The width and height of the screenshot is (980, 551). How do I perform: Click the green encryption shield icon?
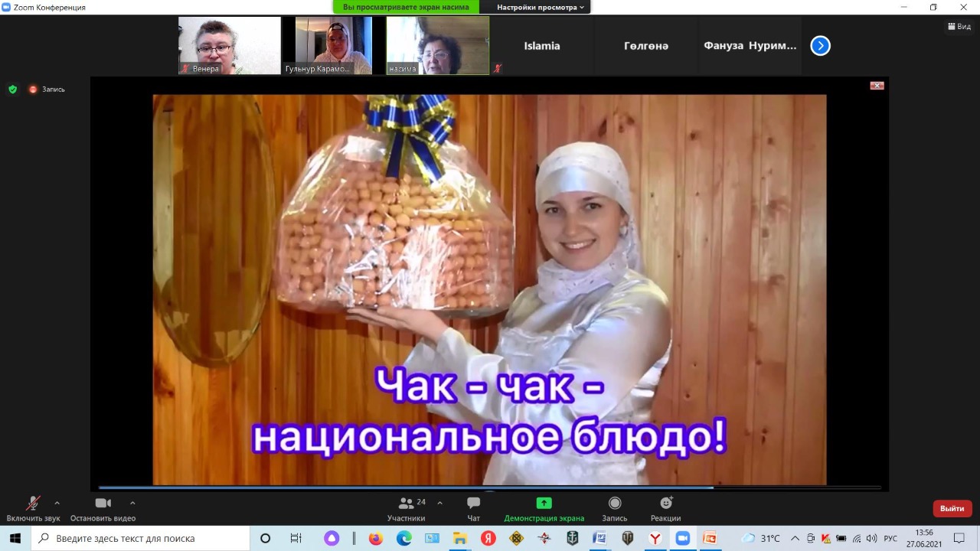pyautogui.click(x=12, y=89)
